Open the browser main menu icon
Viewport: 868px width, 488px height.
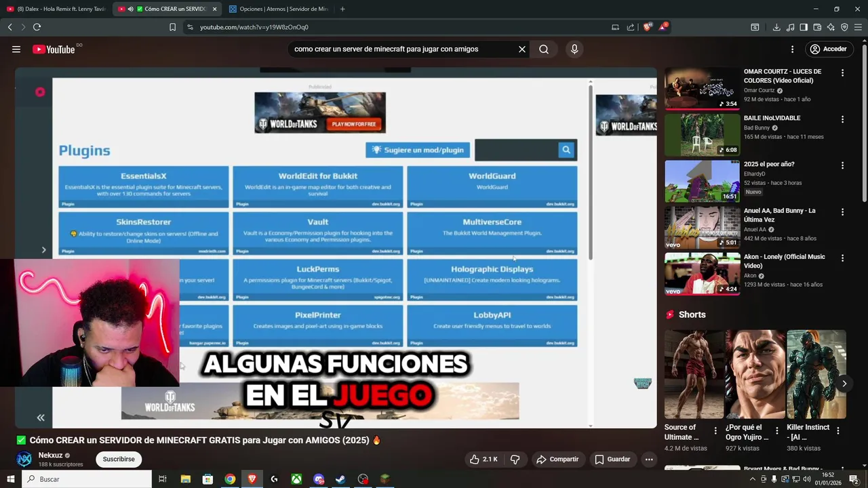[858, 27]
